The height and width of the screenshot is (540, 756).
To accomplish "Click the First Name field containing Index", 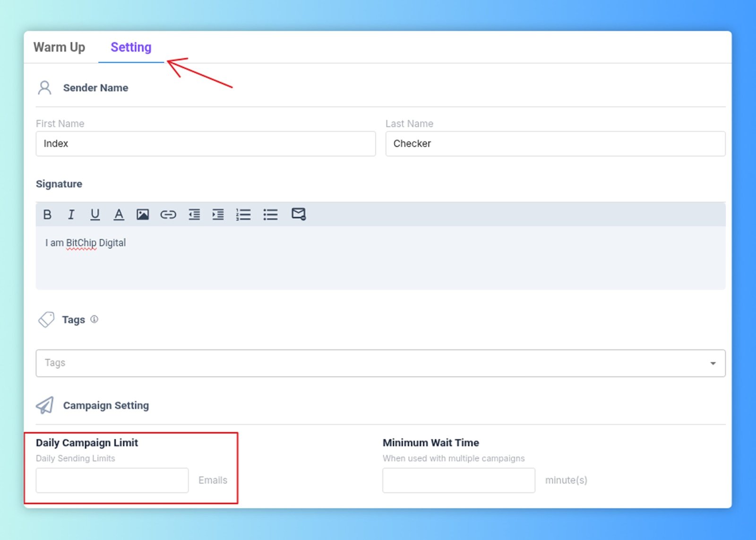I will click(206, 144).
